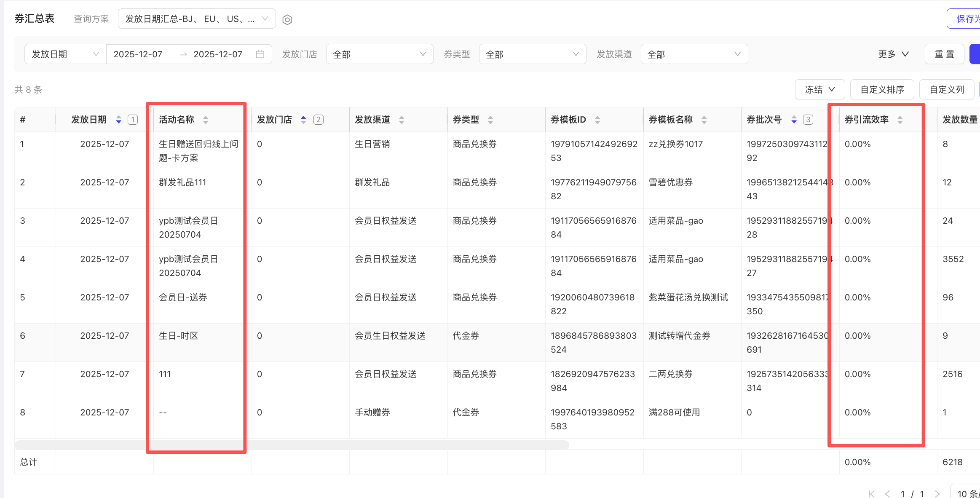Click the 自定义排序 button
Image resolution: width=980 pixels, height=498 pixels.
[882, 89]
